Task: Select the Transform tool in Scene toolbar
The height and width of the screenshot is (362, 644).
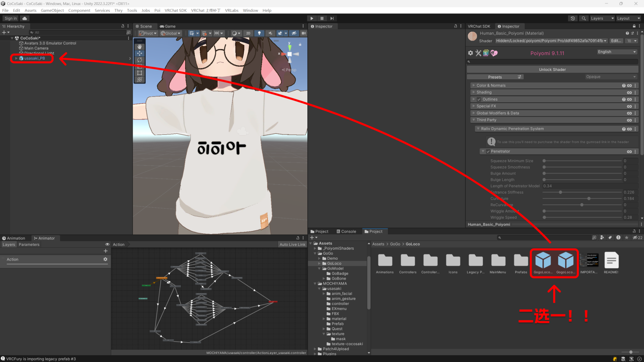Action: [x=140, y=79]
